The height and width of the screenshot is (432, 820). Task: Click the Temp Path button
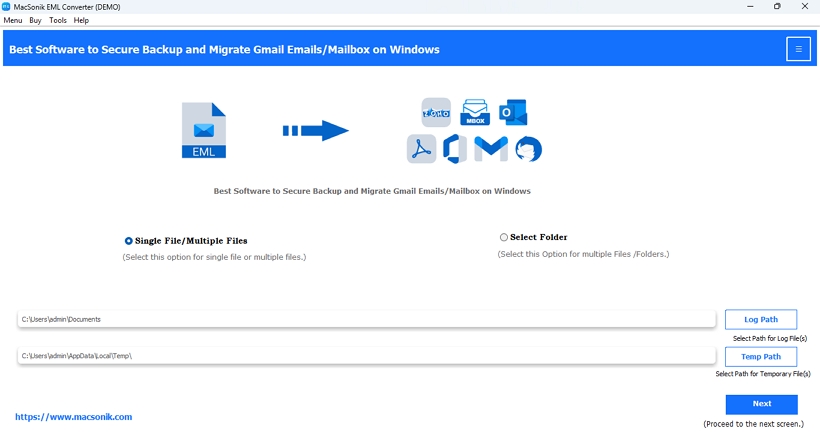[761, 357]
